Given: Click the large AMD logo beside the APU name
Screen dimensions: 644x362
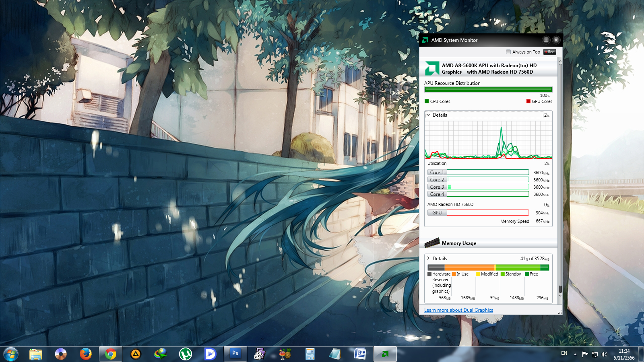Looking at the screenshot, I should tap(432, 68).
